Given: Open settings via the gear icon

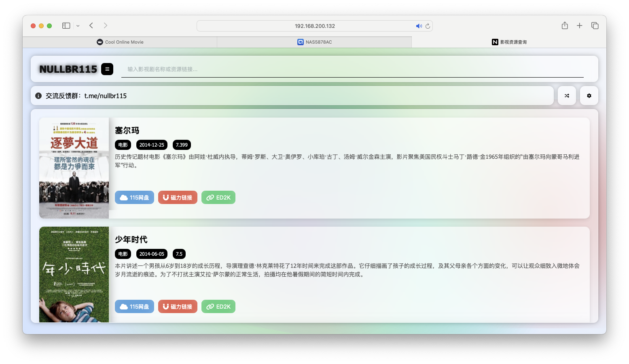Looking at the screenshot, I should pyautogui.click(x=589, y=95).
